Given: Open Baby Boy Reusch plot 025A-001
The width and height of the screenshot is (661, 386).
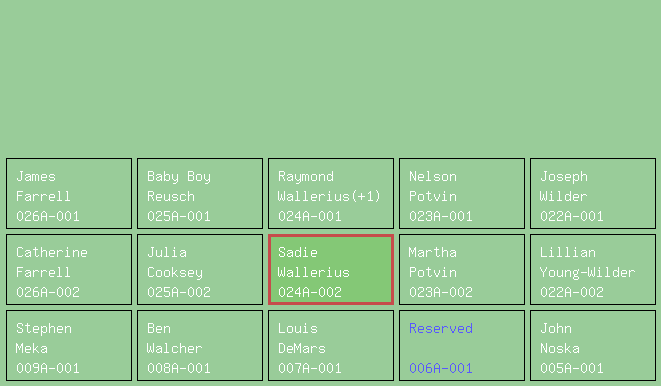Looking at the screenshot, I should pyautogui.click(x=200, y=193).
